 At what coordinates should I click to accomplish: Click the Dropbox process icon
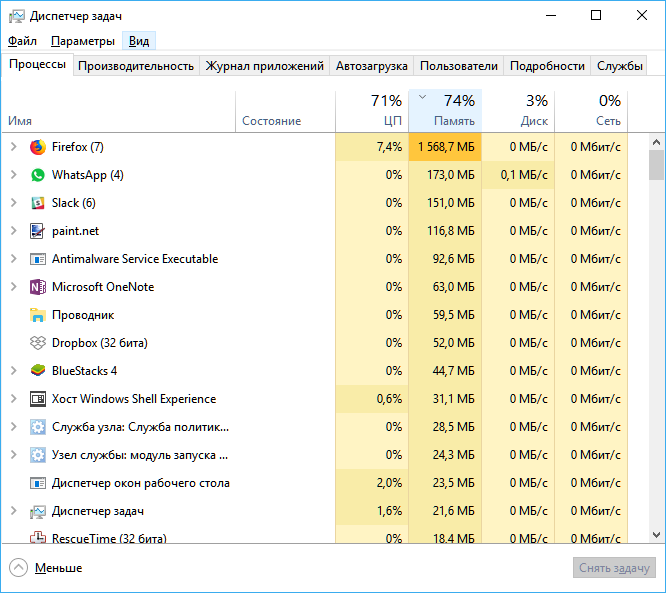click(38, 343)
